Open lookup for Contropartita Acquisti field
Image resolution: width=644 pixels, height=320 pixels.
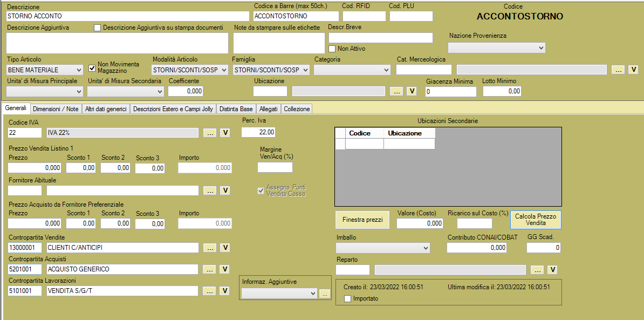(209, 269)
